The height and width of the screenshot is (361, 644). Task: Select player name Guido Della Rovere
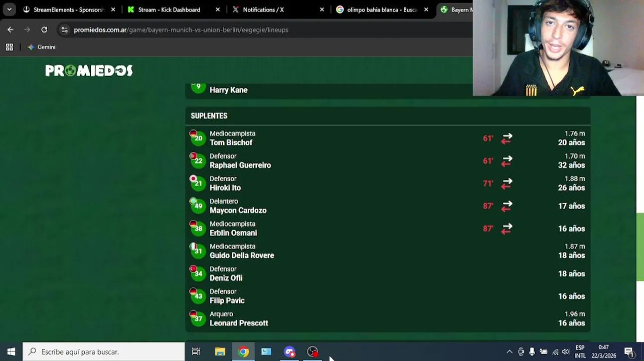(242, 255)
